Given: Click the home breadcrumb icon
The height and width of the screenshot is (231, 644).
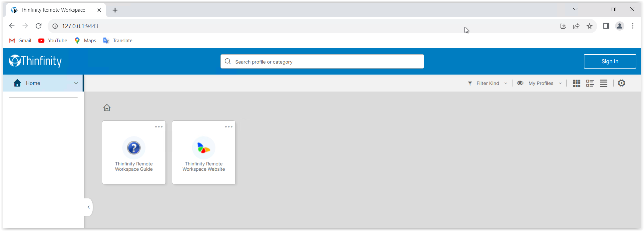Looking at the screenshot, I should (x=107, y=108).
